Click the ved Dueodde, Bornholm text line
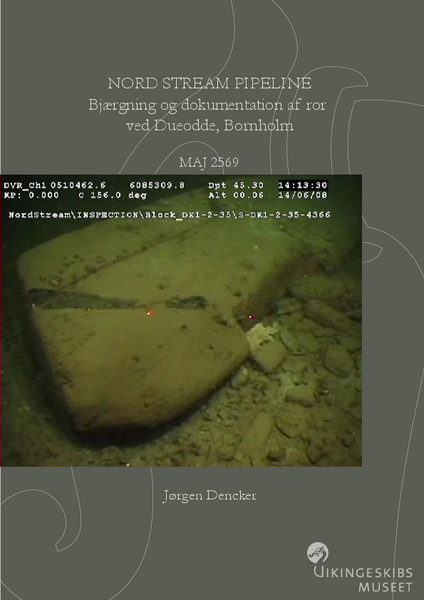The width and height of the screenshot is (424, 600). (x=210, y=125)
